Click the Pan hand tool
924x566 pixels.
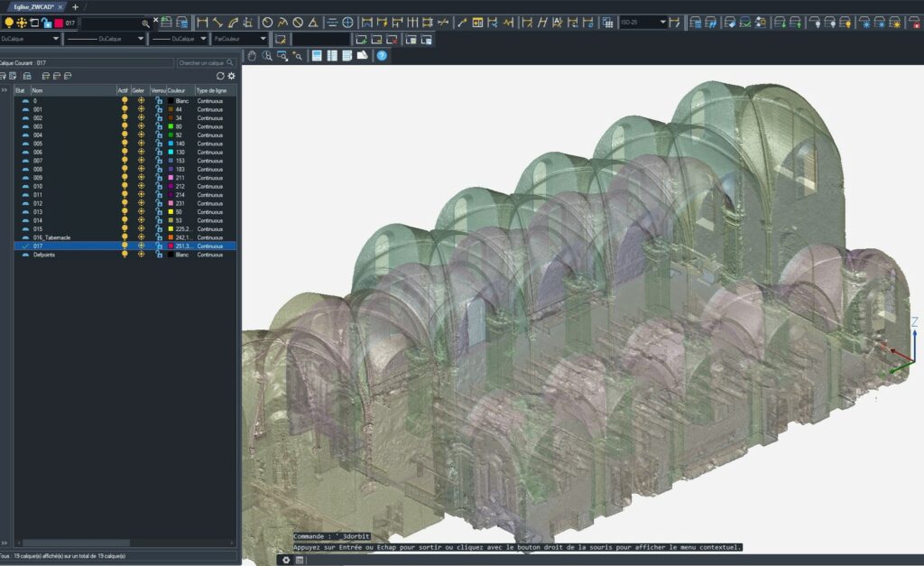tap(252, 55)
